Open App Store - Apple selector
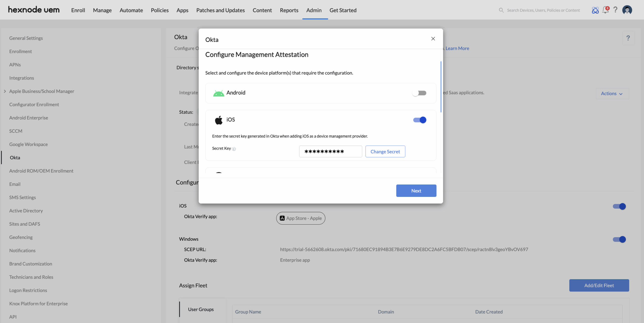 [301, 218]
